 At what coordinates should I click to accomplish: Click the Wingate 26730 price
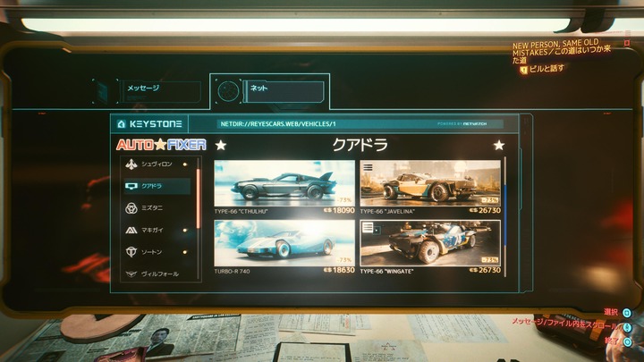(x=485, y=270)
